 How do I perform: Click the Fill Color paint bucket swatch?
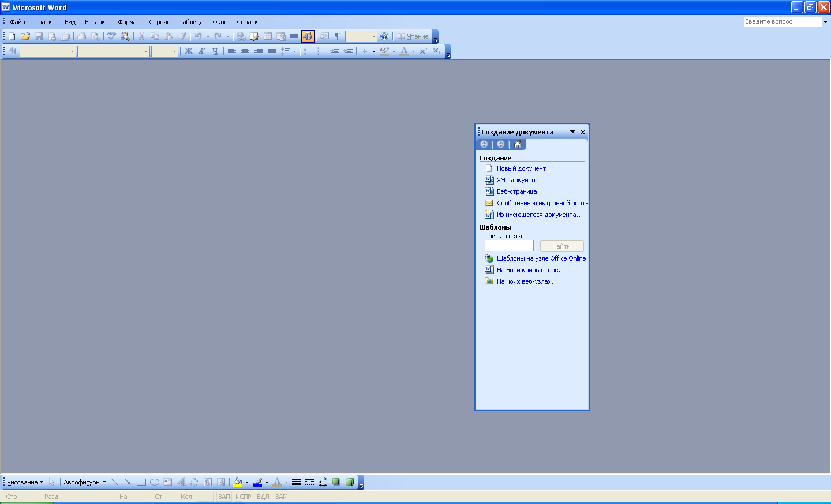pyautogui.click(x=238, y=482)
